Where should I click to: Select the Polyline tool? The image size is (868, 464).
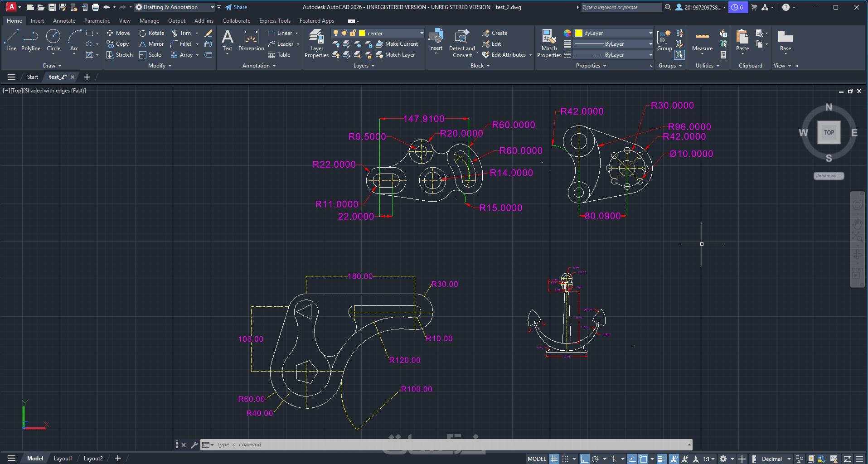coord(31,40)
